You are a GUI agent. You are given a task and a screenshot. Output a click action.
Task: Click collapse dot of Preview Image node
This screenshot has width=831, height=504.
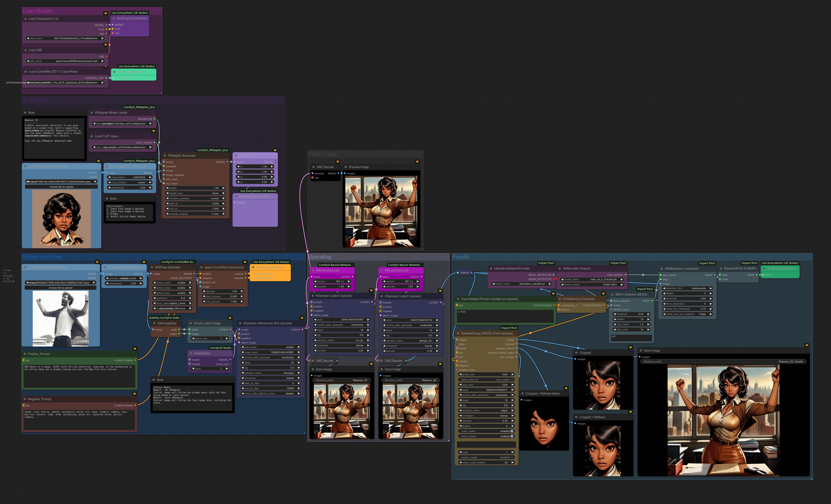tap(346, 167)
